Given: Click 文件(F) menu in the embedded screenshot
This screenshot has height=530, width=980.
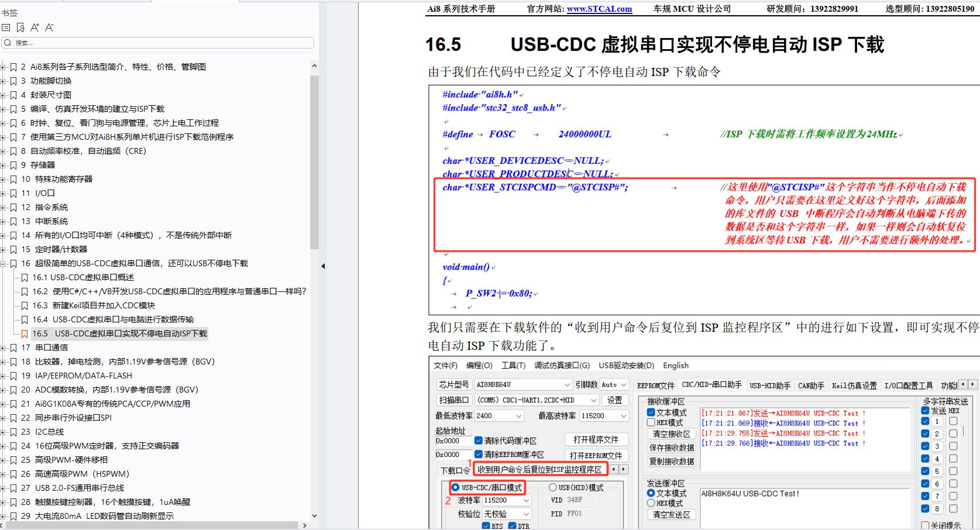Looking at the screenshot, I should tap(446, 365).
